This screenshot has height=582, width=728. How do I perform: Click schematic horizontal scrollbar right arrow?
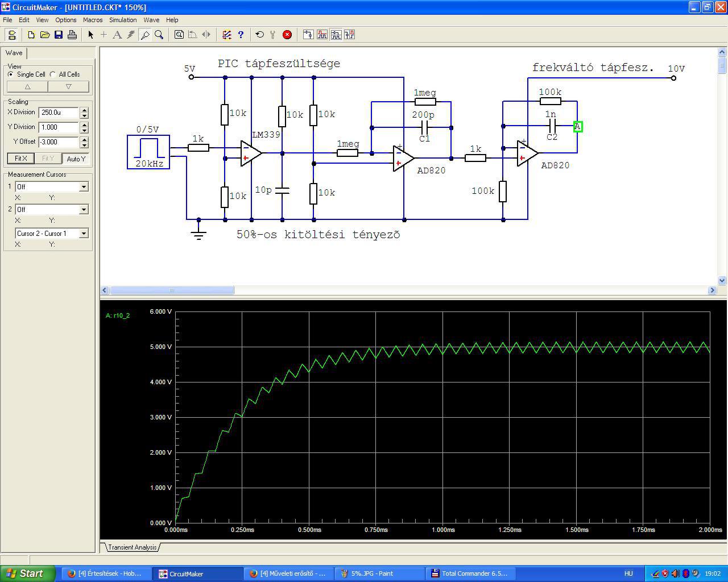[x=712, y=290]
